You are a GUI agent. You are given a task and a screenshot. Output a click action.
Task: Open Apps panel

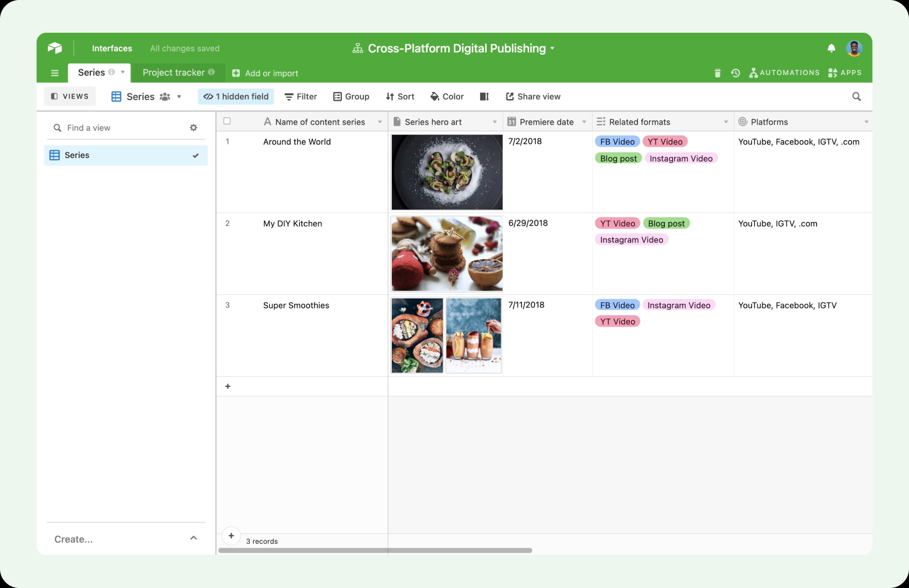844,73
